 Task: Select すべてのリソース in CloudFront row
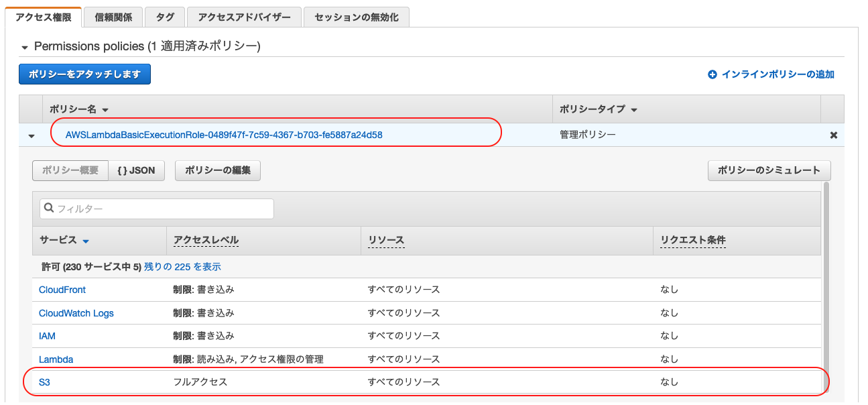click(x=404, y=290)
